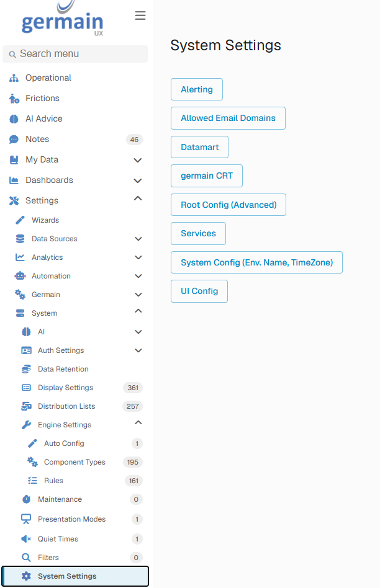Click the Presentation Modes screen icon
Viewport: 380px width, 588px height.
(x=26, y=519)
